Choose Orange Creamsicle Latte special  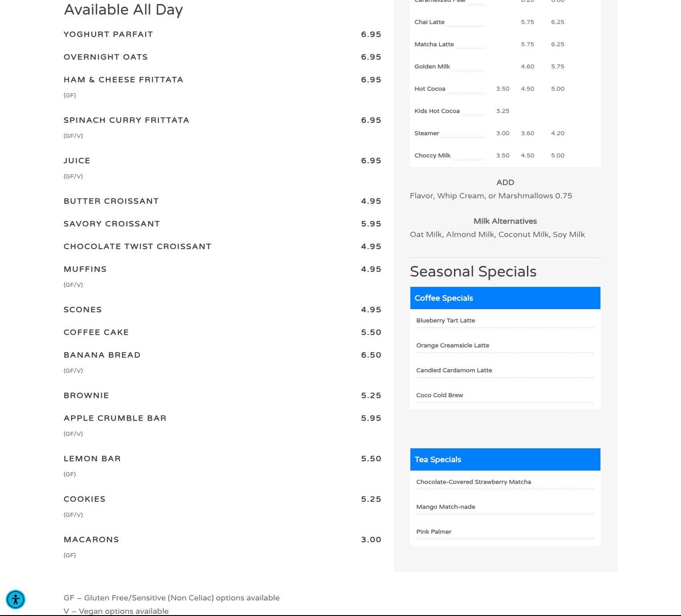453,346
